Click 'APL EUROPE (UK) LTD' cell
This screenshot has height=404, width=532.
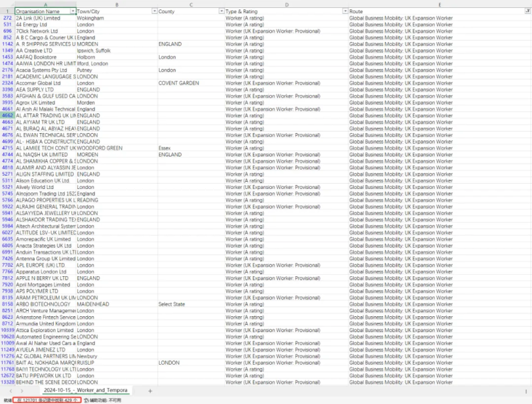click(45, 265)
